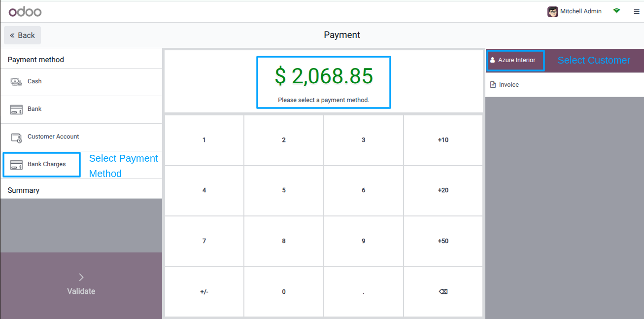The height and width of the screenshot is (319, 644).
Task: Click the Bank Charges card icon
Action: coord(16,165)
